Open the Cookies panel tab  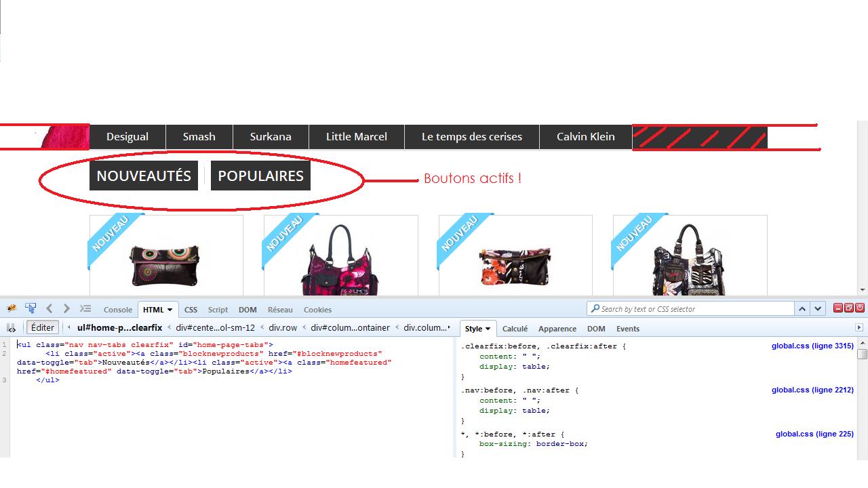(x=317, y=310)
